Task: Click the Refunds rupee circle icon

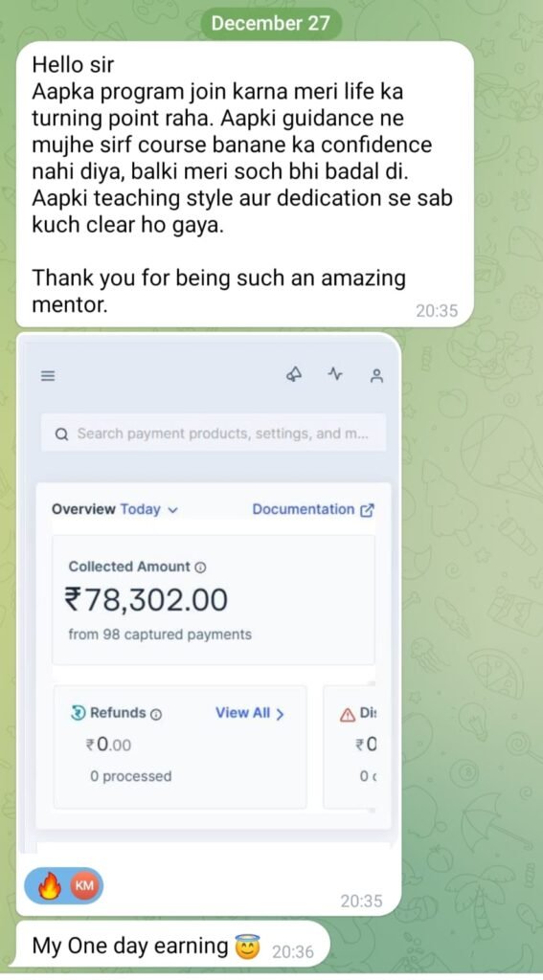Action: pos(78,713)
